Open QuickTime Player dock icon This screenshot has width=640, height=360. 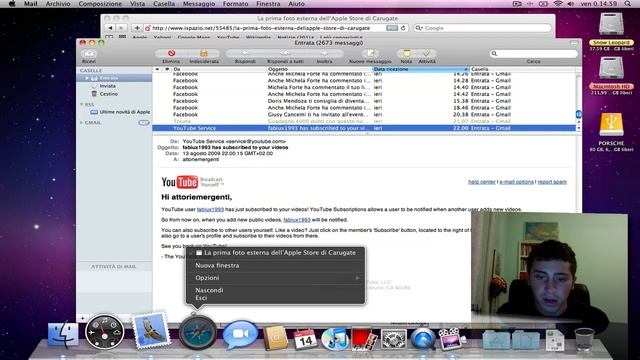tap(423, 339)
